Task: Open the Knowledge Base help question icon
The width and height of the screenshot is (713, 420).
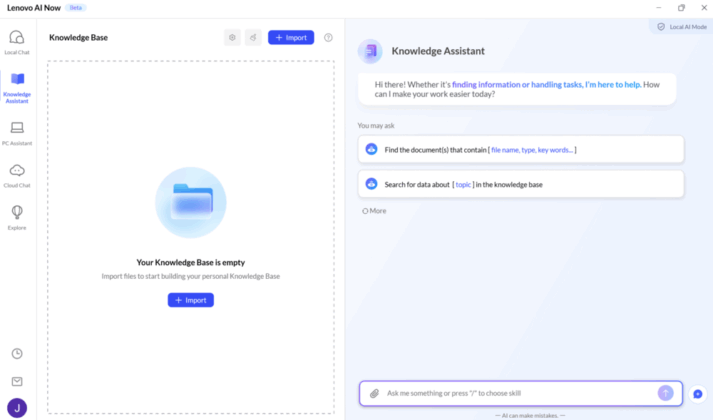Action: (x=328, y=38)
